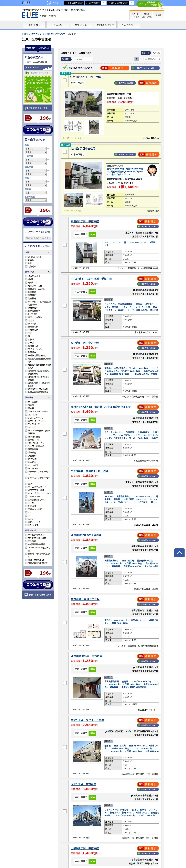Open the 土地面積 上限なし dropdown

36,163
